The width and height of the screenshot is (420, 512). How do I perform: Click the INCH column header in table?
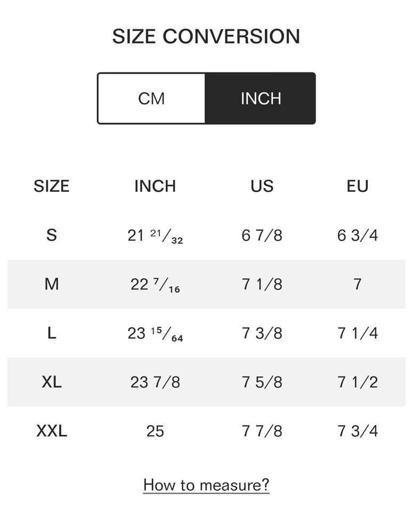(x=155, y=186)
